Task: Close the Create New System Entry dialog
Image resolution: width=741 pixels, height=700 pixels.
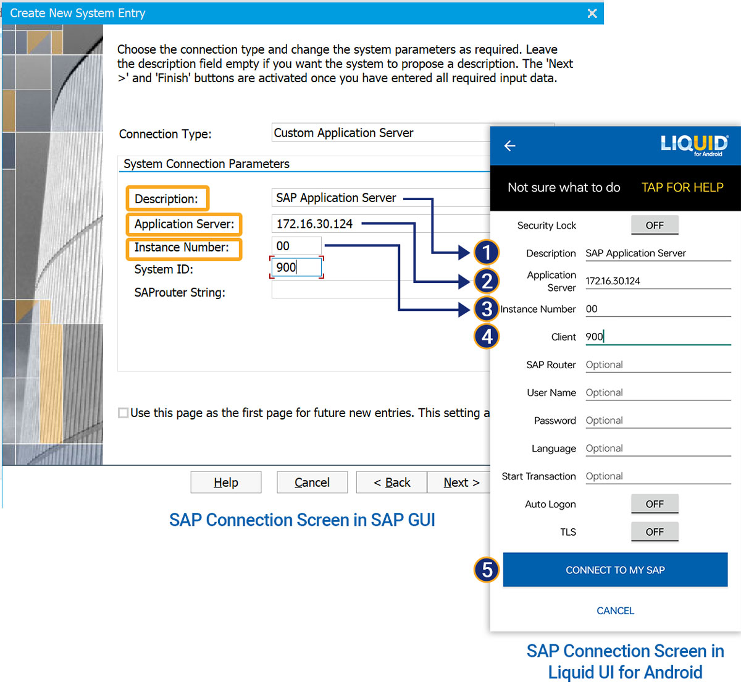Action: (x=592, y=13)
